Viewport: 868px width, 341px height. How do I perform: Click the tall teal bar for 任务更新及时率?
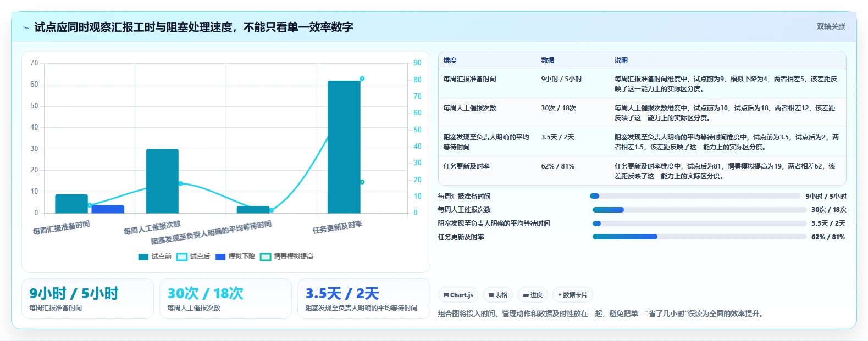[x=344, y=147]
